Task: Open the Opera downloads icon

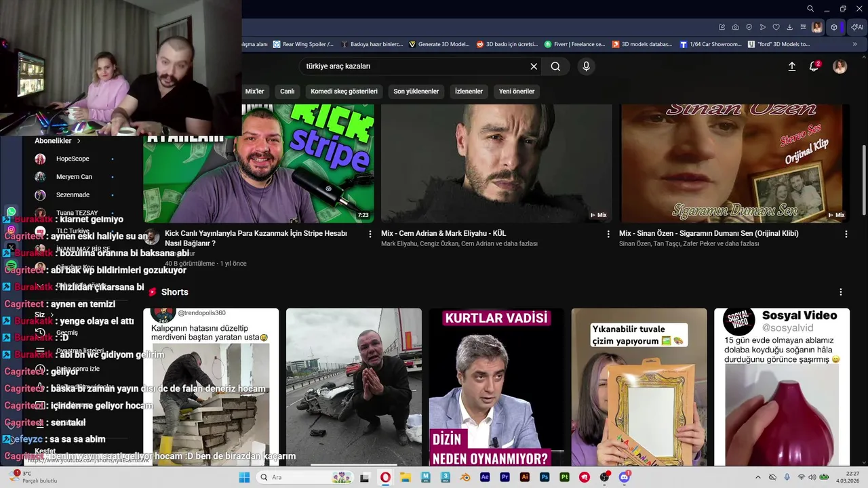Action: 790,27
